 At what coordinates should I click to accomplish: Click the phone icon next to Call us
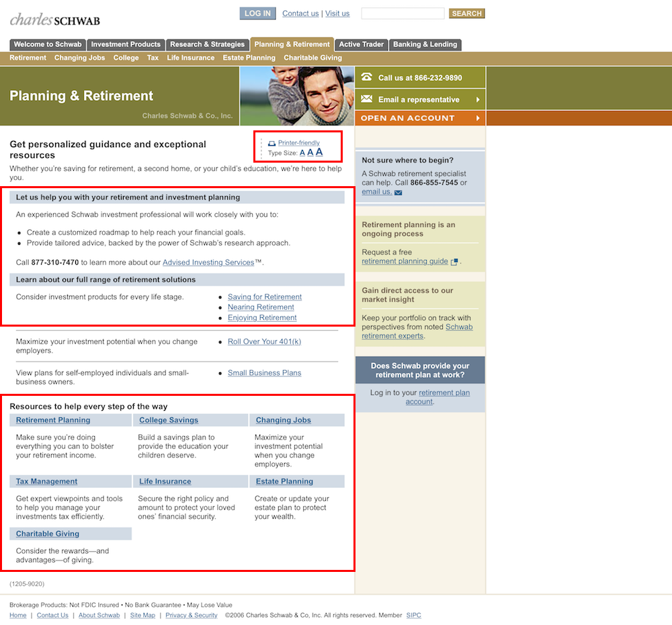click(x=366, y=77)
